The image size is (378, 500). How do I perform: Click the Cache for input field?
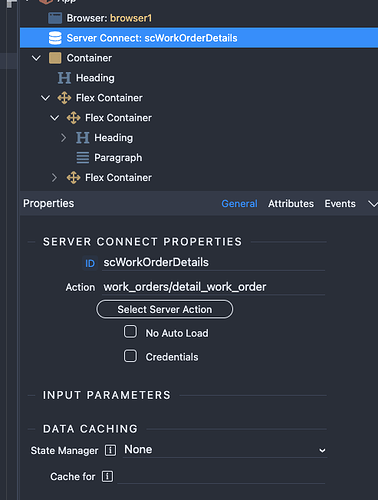[221, 477]
